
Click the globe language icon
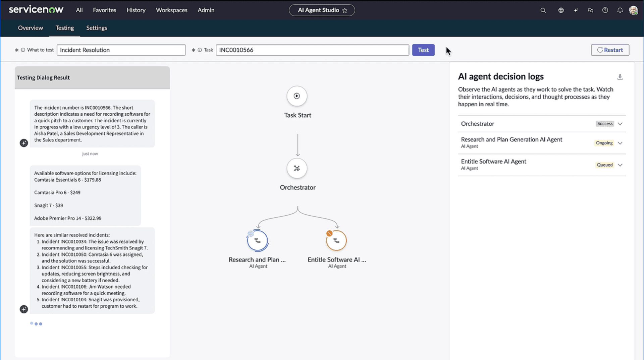point(561,10)
